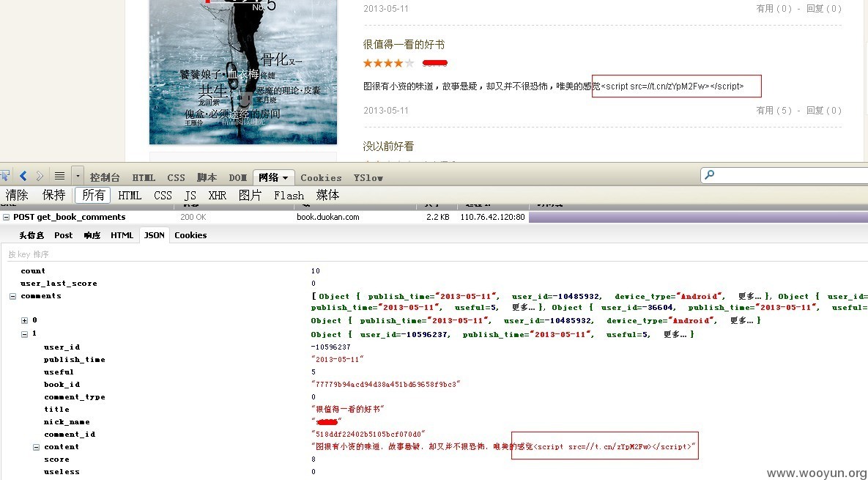Collapse the POST get_book_comments request row
Image resolution: width=868 pixels, height=480 pixels.
6,218
